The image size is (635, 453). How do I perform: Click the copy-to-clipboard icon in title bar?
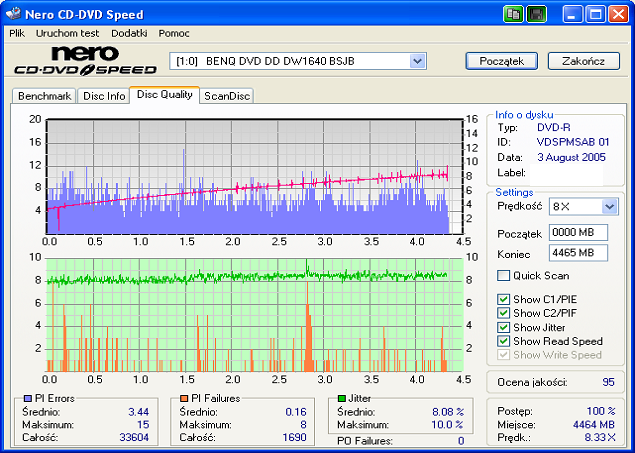click(514, 15)
